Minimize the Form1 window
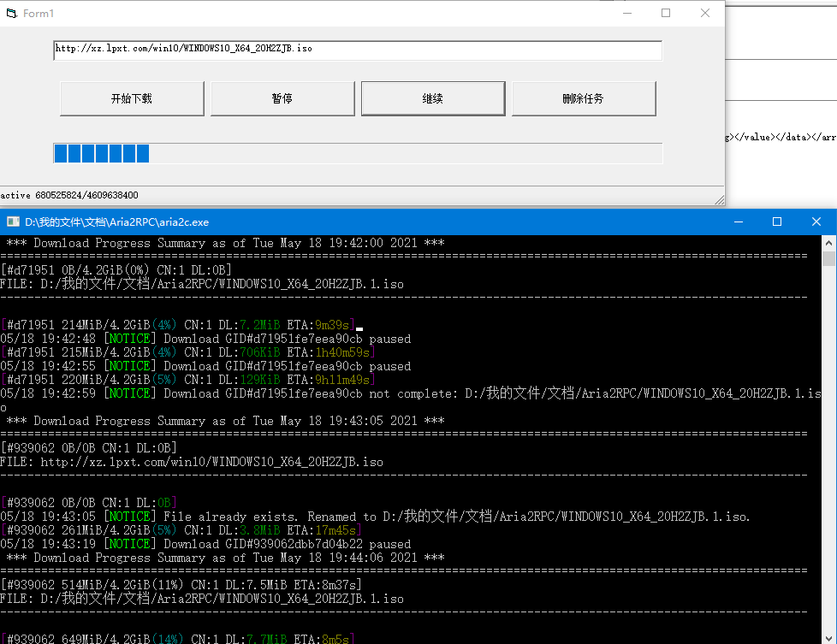 (x=627, y=14)
